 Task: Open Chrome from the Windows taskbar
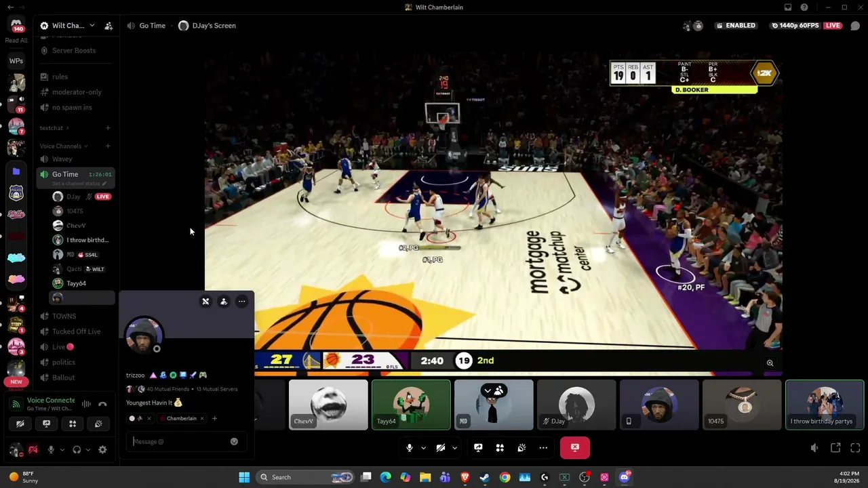[x=505, y=477]
